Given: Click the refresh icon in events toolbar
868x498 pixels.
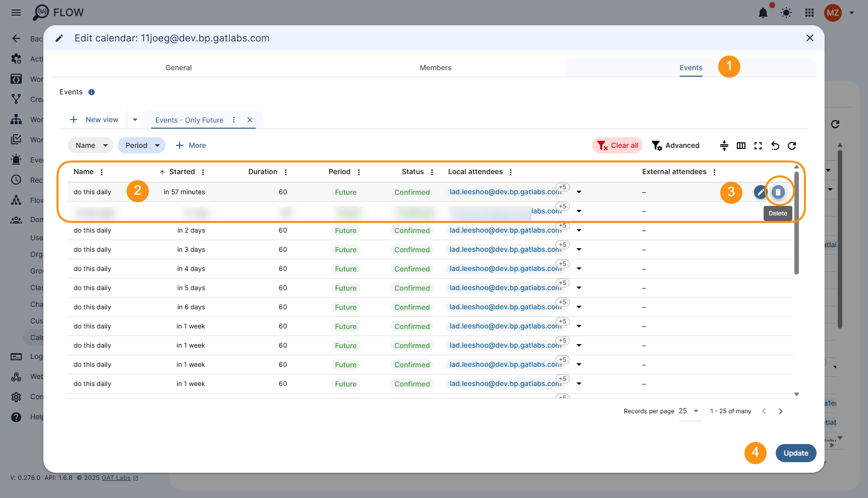Looking at the screenshot, I should point(792,146).
